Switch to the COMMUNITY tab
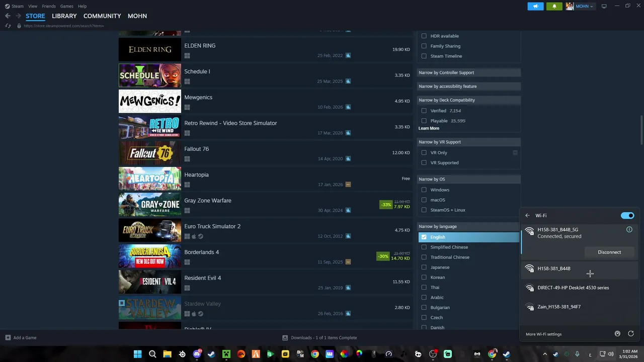The image size is (644, 362). pos(102,16)
